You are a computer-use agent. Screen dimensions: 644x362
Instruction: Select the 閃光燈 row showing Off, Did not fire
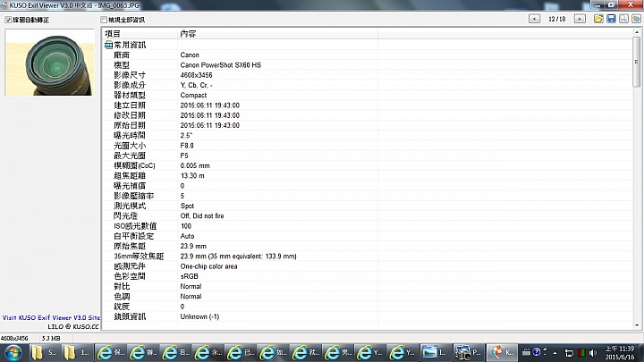click(x=368, y=216)
